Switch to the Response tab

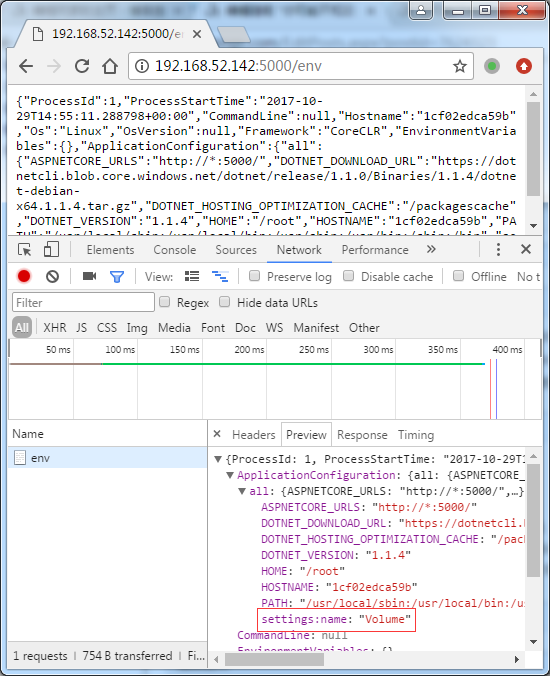pos(362,435)
